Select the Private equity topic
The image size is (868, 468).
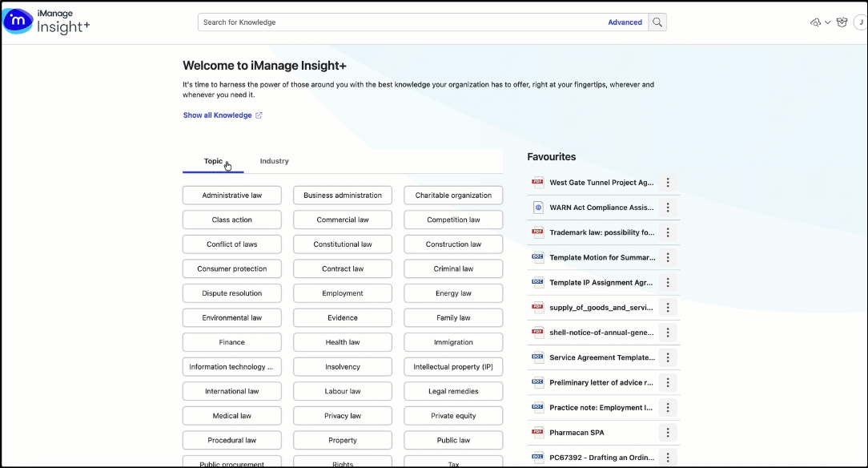453,415
